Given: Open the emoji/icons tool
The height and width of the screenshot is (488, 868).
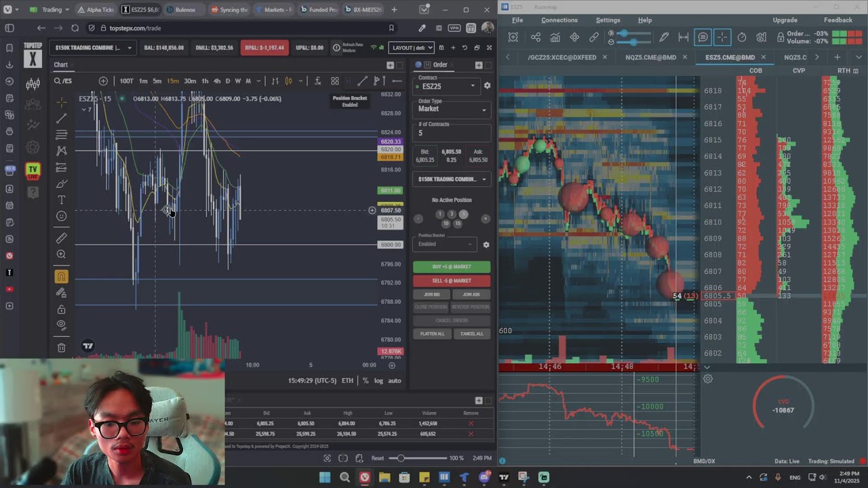Looking at the screenshot, I should click(x=62, y=216).
